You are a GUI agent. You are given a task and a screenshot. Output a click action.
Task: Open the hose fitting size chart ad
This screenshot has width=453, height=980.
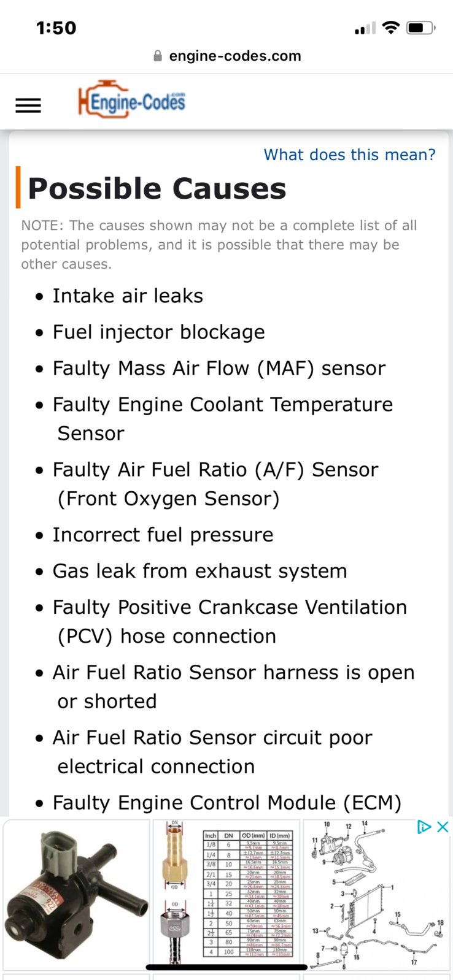(226, 895)
